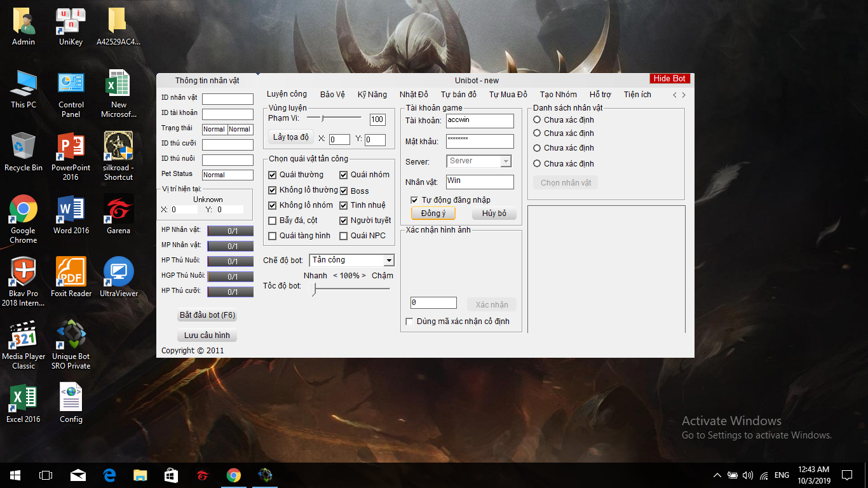Viewport: 868px width, 488px height.
Task: Launch UniKey from the desktop
Action: point(71,27)
